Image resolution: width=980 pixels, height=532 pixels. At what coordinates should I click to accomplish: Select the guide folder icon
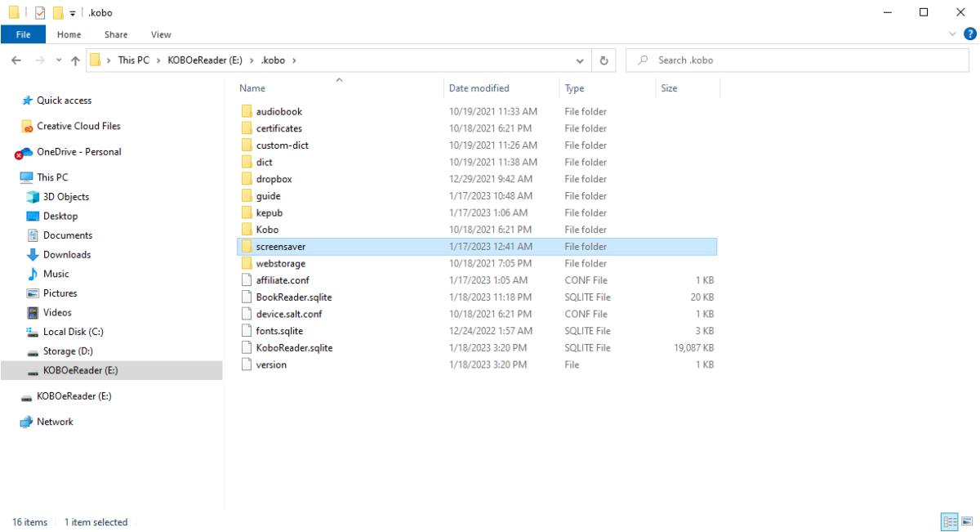[247, 196]
